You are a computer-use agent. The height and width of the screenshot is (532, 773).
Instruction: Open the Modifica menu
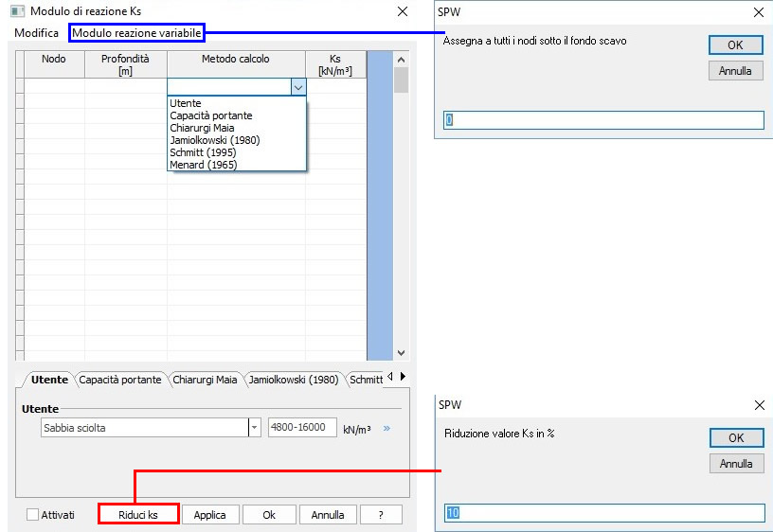point(36,33)
